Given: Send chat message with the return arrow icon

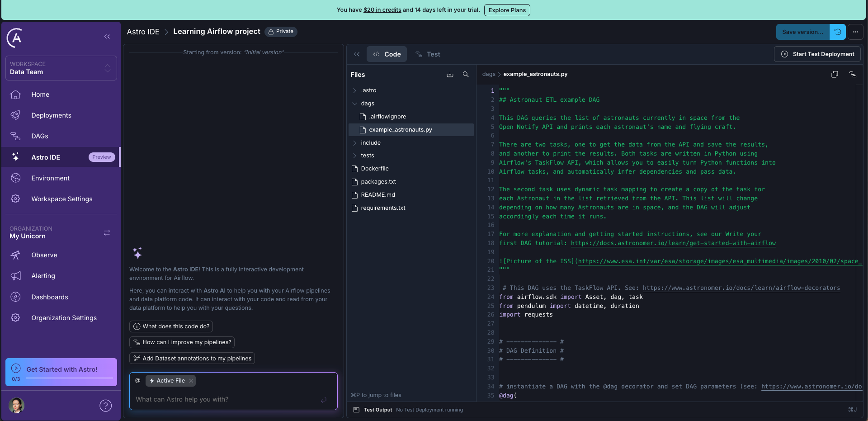Looking at the screenshot, I should [323, 400].
